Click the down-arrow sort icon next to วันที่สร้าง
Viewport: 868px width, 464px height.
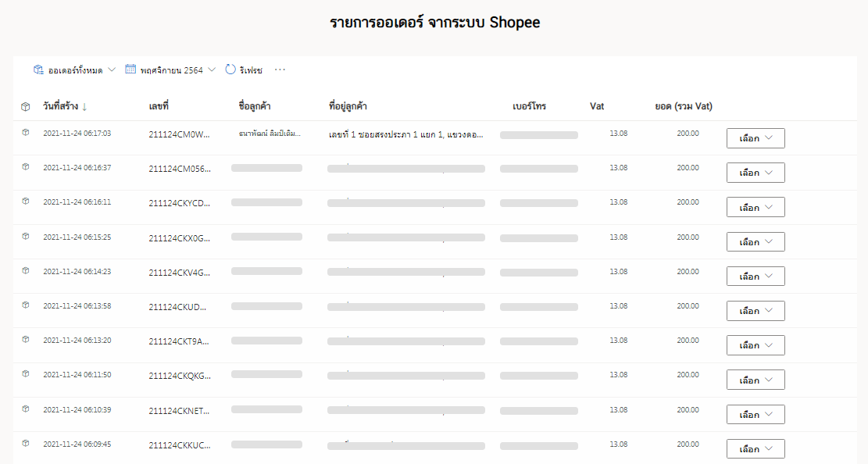click(83, 106)
